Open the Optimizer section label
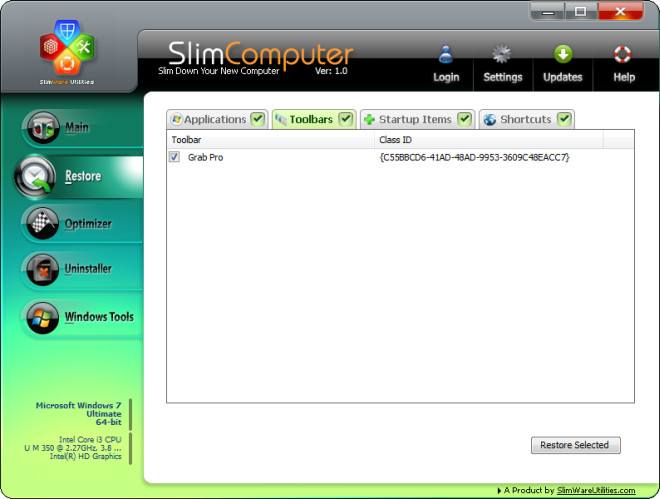The width and height of the screenshot is (660, 499). click(88, 224)
